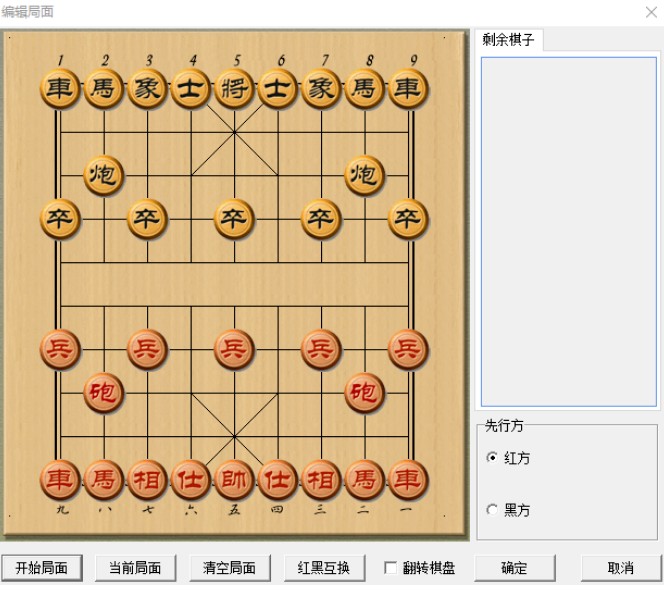
Task: Select the red general 帥 piece
Action: 234,480
